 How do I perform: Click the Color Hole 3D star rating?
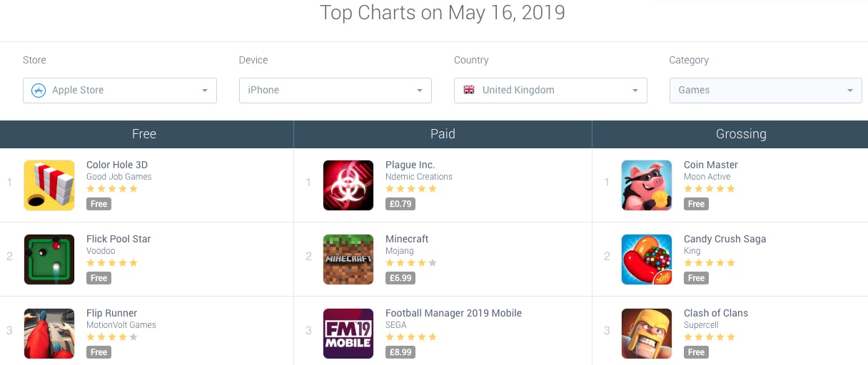click(x=112, y=189)
